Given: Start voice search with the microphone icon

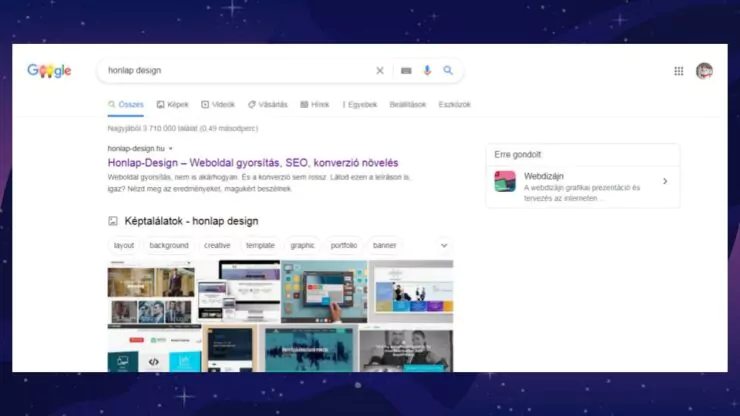Looking at the screenshot, I should coord(427,70).
